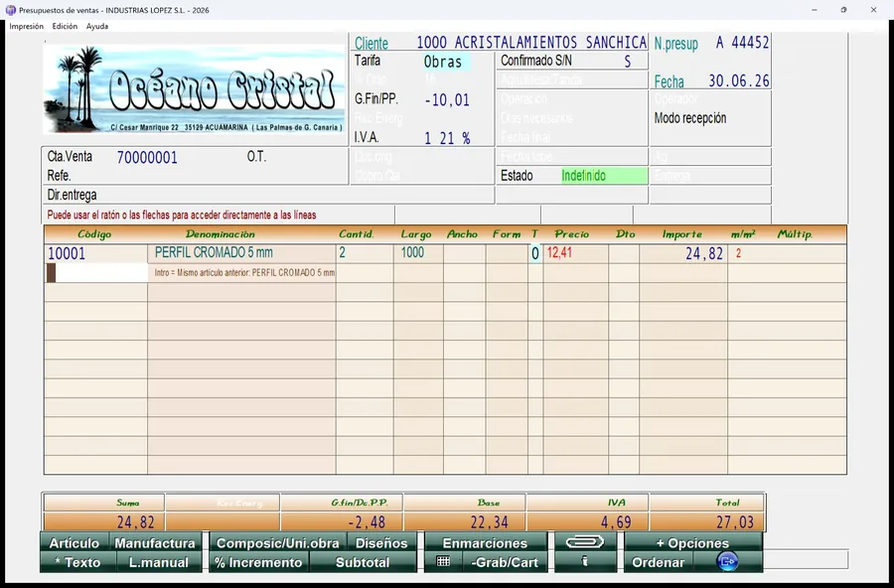Click the info 'i' icon button
The height and width of the screenshot is (588, 894).
click(x=584, y=562)
